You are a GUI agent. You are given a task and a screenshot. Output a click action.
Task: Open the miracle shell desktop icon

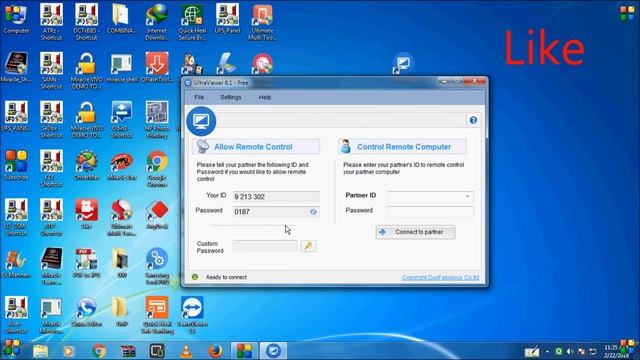(x=121, y=68)
